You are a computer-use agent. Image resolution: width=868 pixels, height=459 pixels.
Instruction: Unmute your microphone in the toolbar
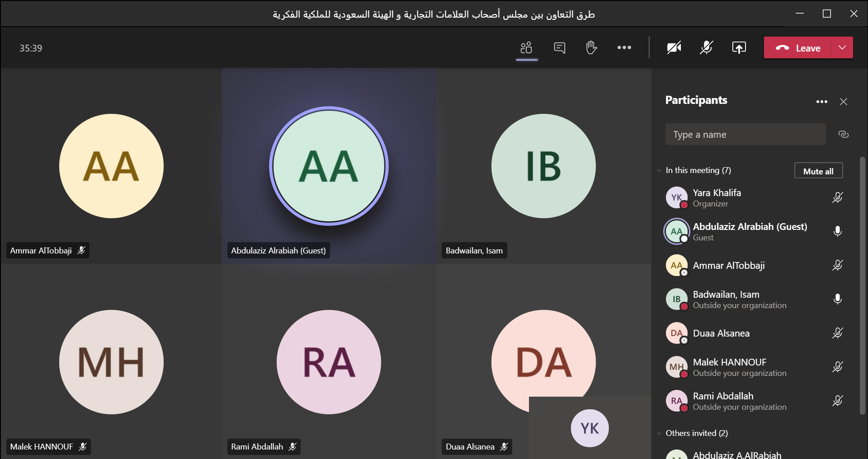tap(706, 47)
